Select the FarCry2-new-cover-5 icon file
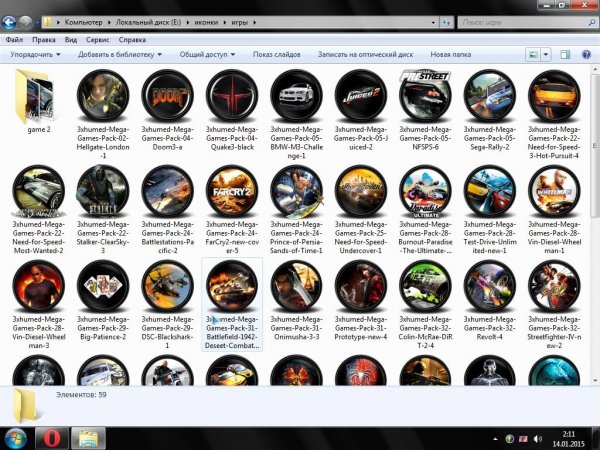This screenshot has width=600, height=450. pos(232,209)
